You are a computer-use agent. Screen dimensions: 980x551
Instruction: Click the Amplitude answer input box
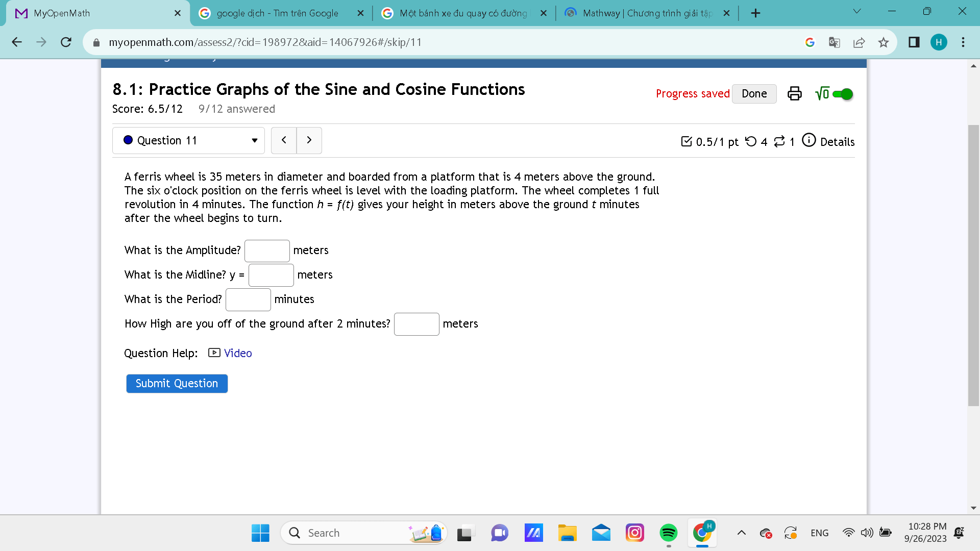267,251
